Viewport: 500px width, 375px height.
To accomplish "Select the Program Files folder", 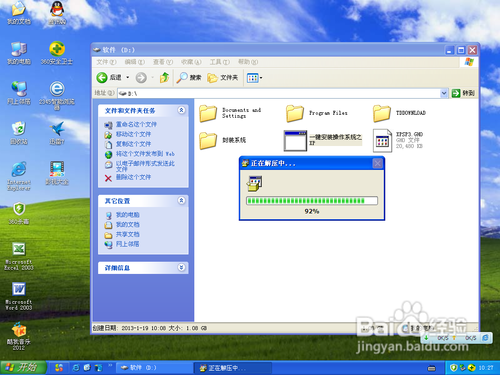I will pos(317,113).
